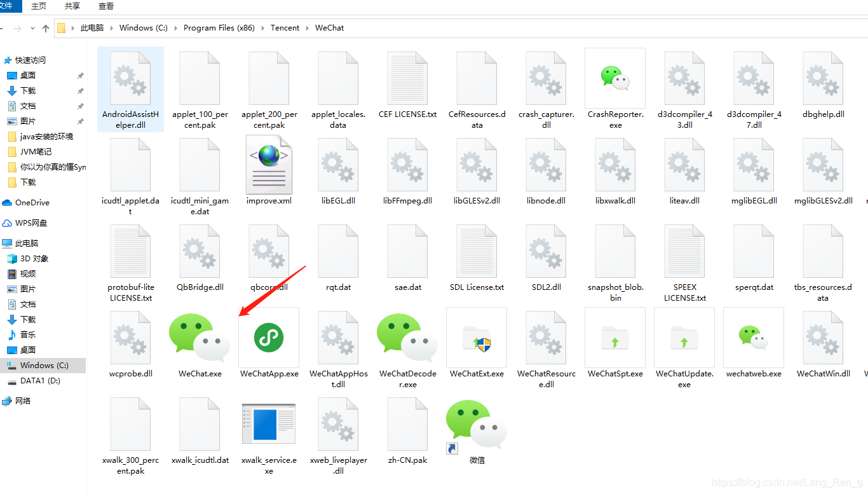This screenshot has height=494, width=868.
Task: Select the WeChatResource.dll file icon
Action: click(x=546, y=338)
